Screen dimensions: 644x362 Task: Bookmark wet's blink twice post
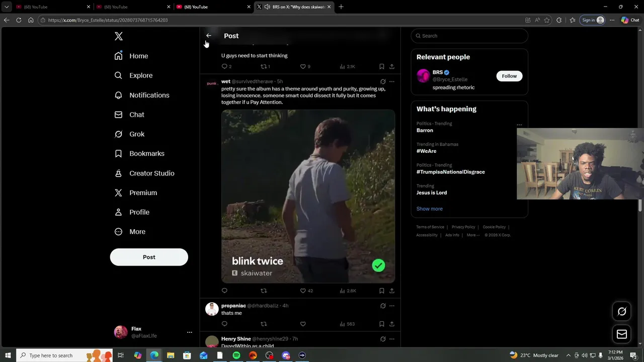click(382, 291)
